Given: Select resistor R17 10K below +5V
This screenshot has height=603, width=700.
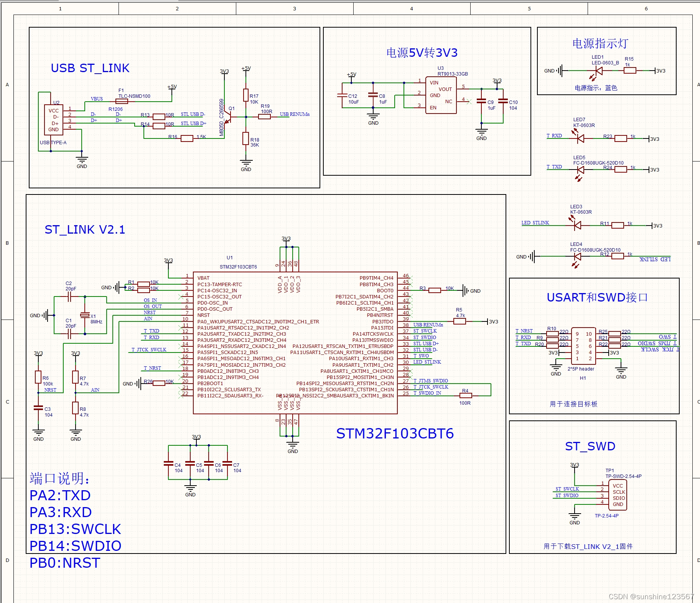Looking at the screenshot, I should click(x=246, y=95).
